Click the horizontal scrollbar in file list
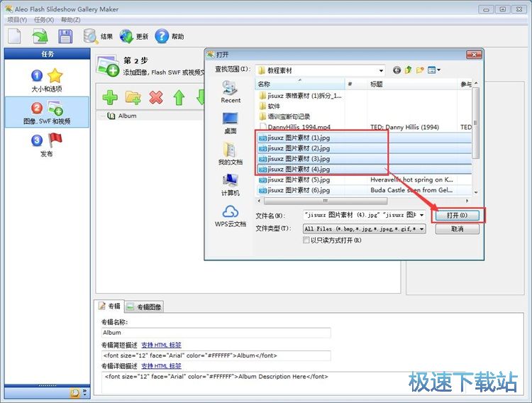532x403 pixels. (x=326, y=201)
